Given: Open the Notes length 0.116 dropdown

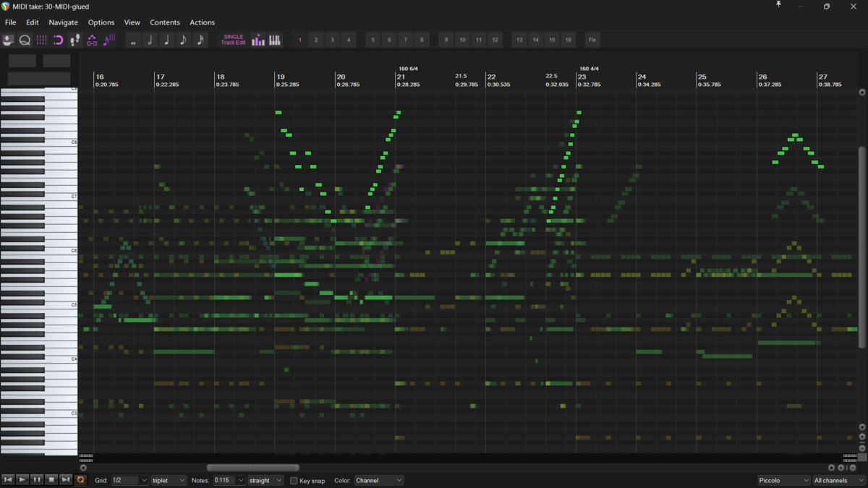Looking at the screenshot, I should [x=229, y=481].
